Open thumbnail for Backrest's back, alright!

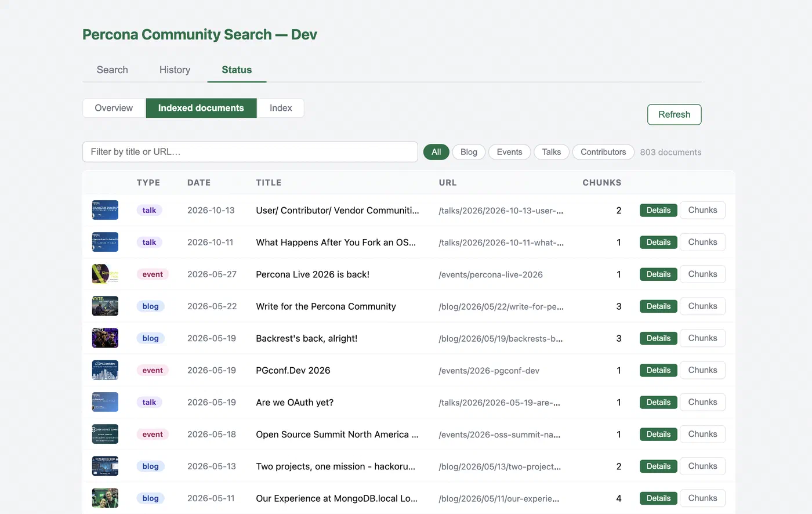[105, 338]
